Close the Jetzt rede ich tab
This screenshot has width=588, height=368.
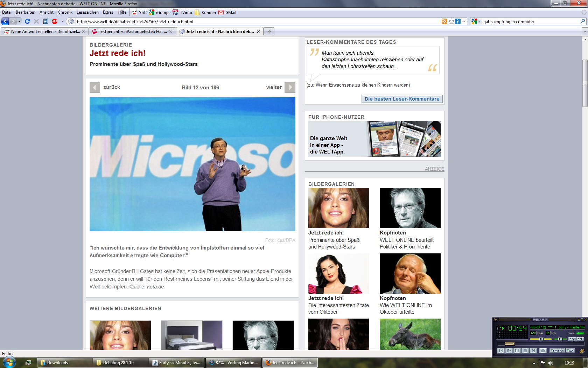coord(258,32)
